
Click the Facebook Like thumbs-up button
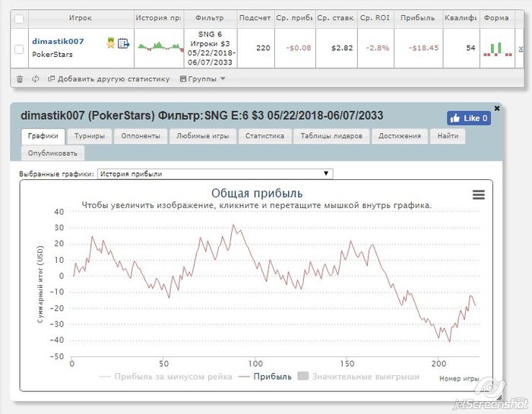pyautogui.click(x=469, y=119)
